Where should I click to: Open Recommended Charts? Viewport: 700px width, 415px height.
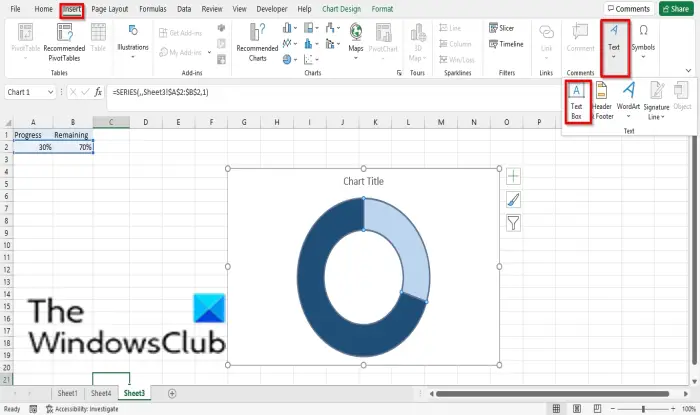click(x=258, y=42)
